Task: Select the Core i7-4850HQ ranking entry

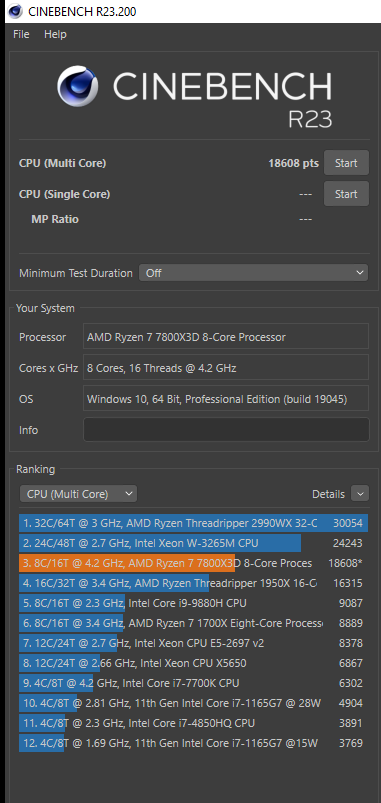Action: pos(194,723)
